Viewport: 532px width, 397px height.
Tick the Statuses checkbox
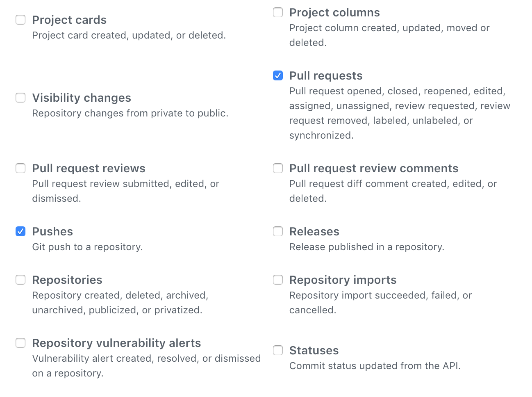pyautogui.click(x=278, y=350)
